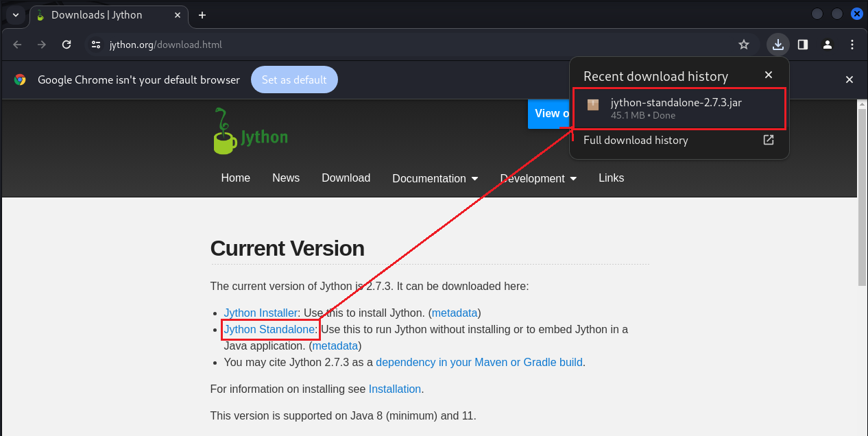Image resolution: width=868 pixels, height=436 pixels.
Task: Click the Recent download history title
Action: coord(655,76)
